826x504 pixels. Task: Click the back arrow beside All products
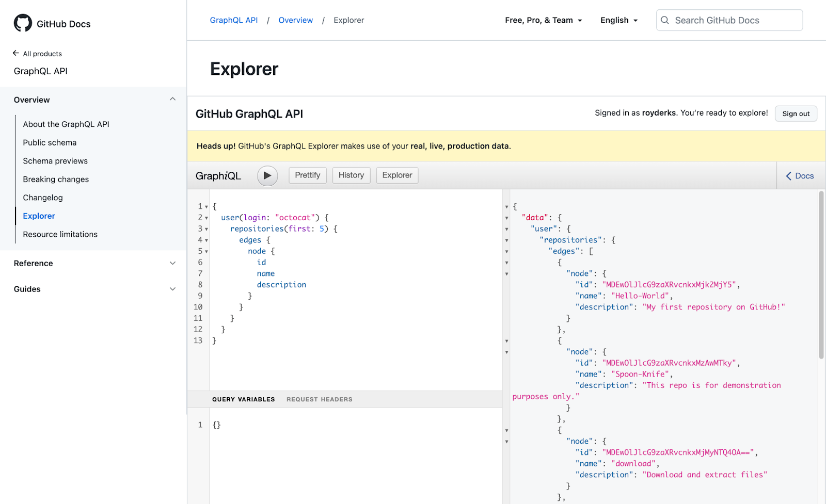click(16, 53)
